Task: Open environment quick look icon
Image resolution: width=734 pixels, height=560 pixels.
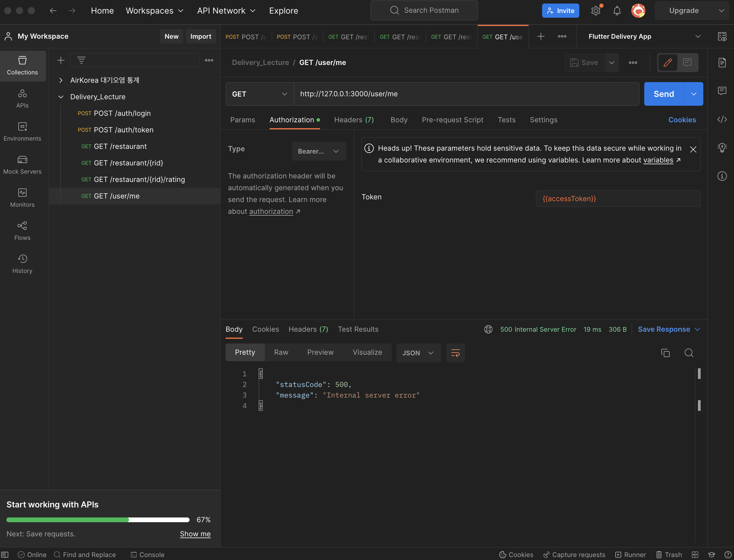Action: click(722, 36)
